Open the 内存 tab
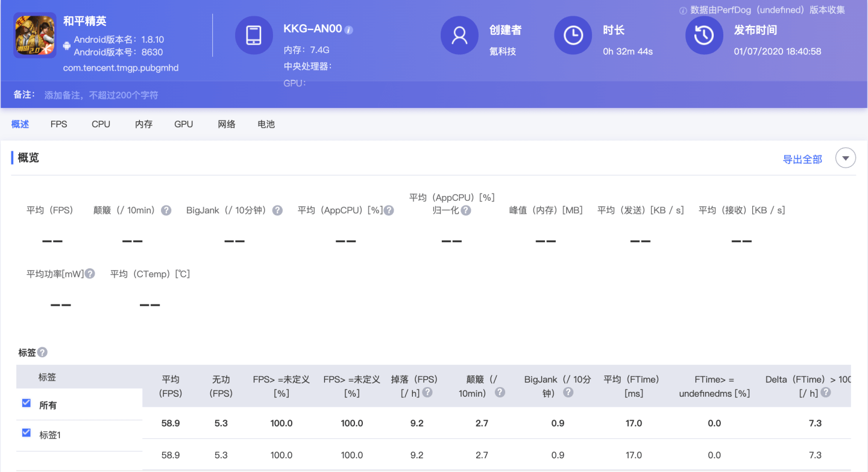Viewport: 868px width, 472px height. click(143, 124)
